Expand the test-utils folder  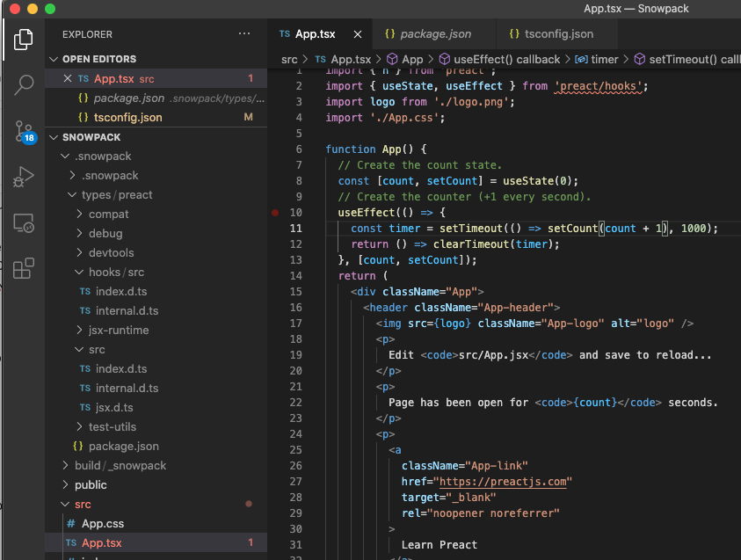[79, 426]
